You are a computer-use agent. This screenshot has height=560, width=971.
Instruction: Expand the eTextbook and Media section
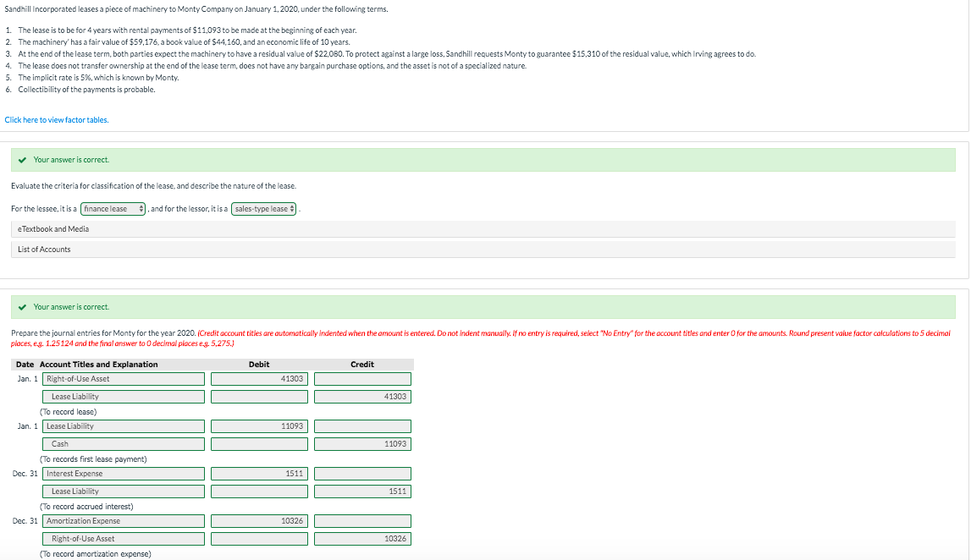pos(483,229)
